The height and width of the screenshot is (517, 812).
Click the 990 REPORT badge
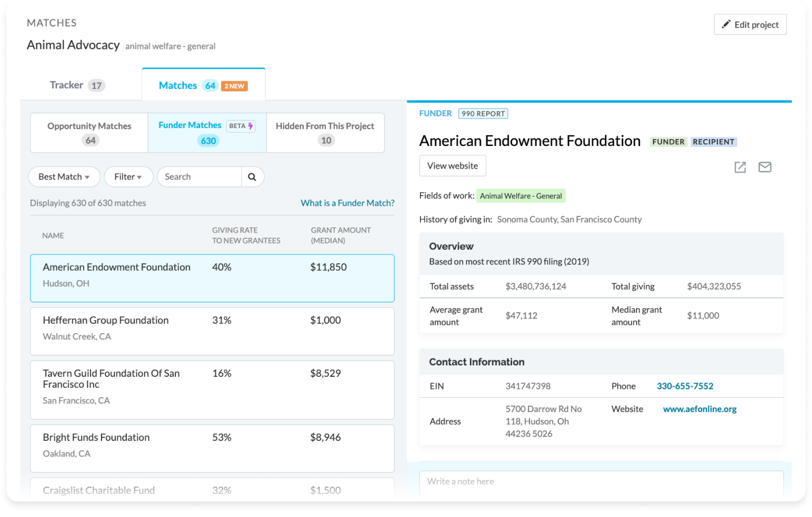483,113
